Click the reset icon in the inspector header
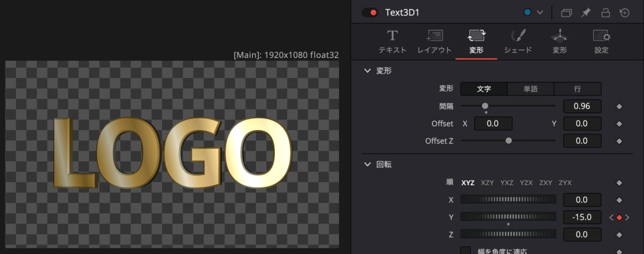Screen dimensions: 644x254 pos(625,12)
